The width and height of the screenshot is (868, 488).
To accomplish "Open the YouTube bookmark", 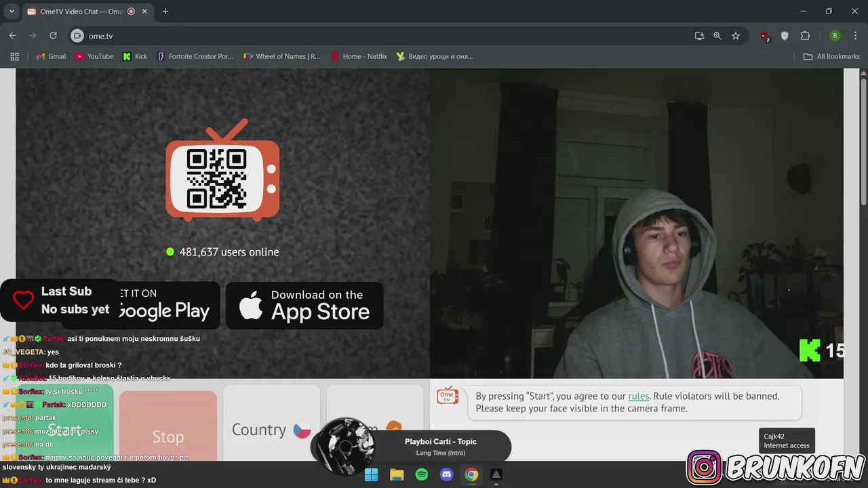I will coord(94,56).
